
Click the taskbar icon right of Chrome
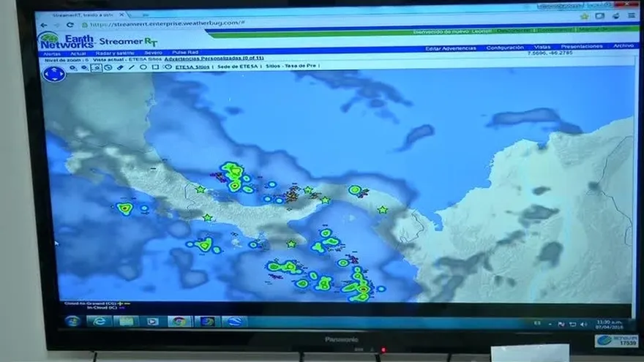tap(207, 321)
